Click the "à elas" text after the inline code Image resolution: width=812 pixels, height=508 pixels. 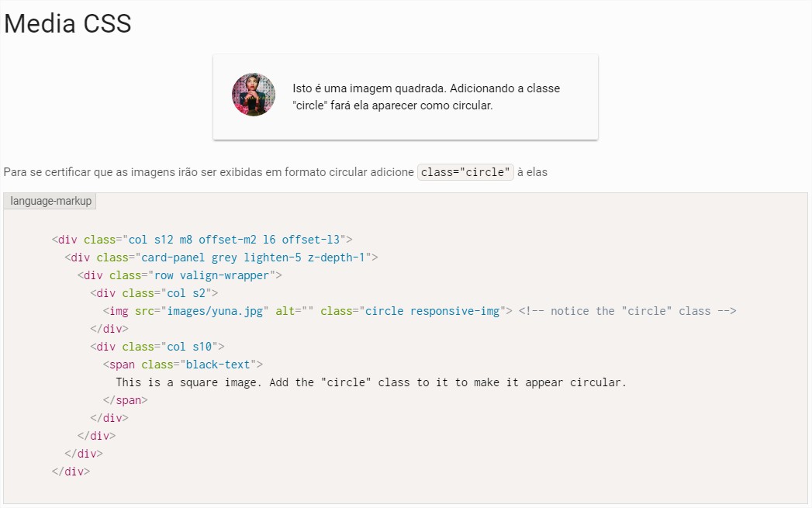[532, 172]
